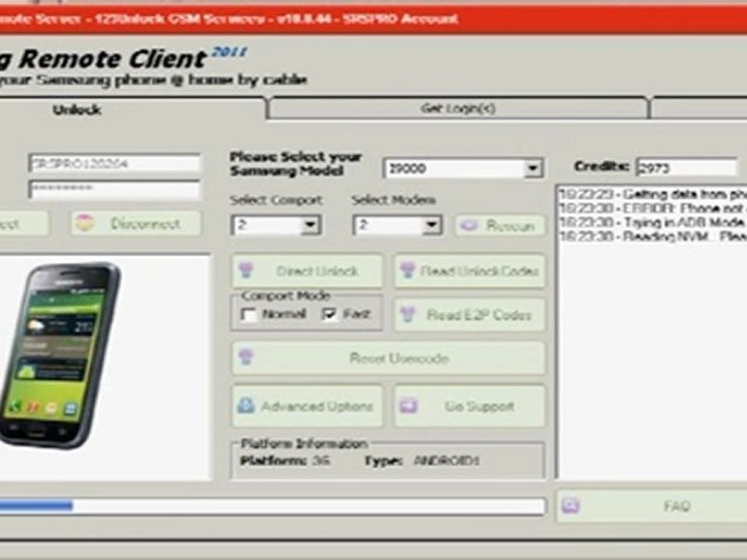
Task: Select the Getting data from phone log line
Action: (x=652, y=194)
